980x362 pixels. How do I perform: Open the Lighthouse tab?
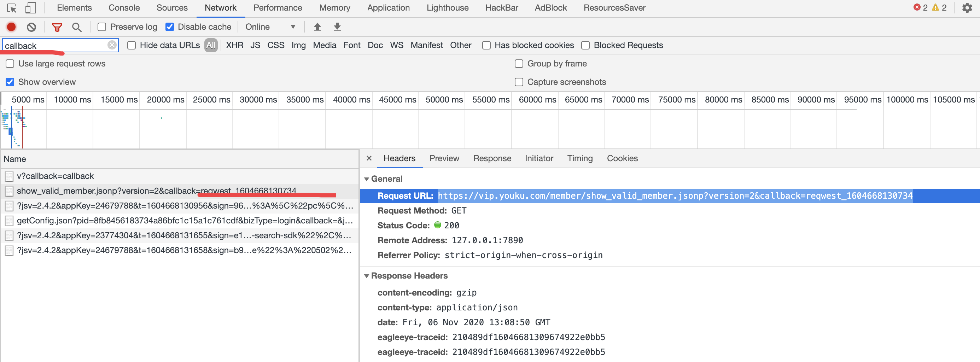447,8
